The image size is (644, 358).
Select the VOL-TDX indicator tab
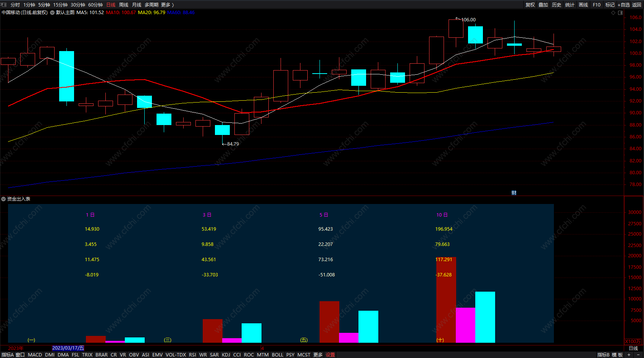pyautogui.click(x=176, y=355)
